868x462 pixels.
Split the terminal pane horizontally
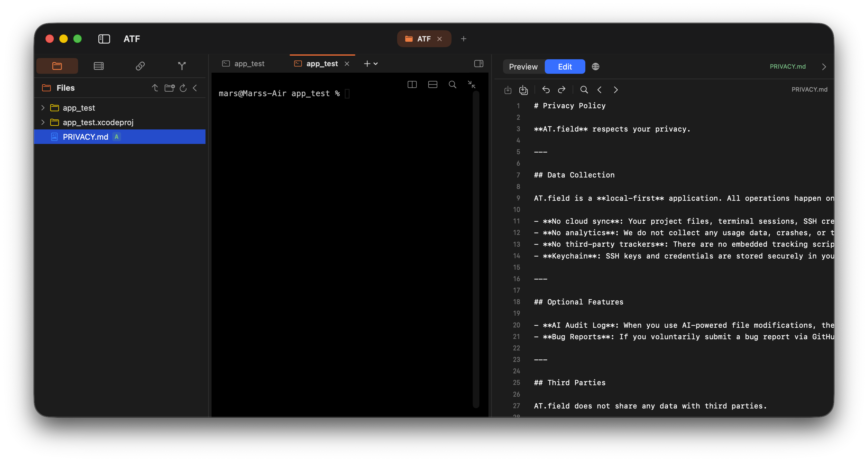pyautogui.click(x=433, y=85)
